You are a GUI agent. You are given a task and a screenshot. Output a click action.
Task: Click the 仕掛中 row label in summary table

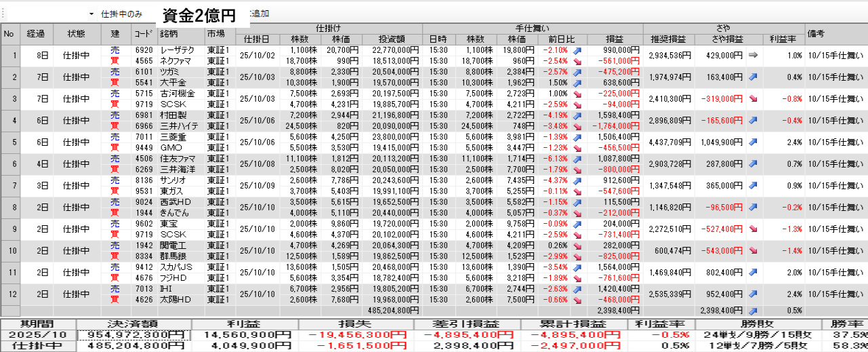click(38, 346)
